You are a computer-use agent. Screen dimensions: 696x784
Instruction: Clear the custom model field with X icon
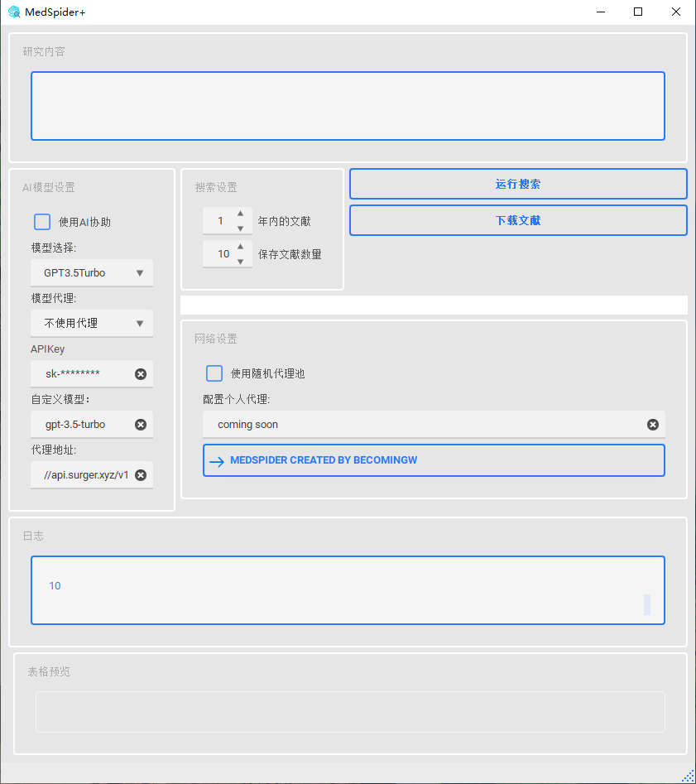coord(139,425)
